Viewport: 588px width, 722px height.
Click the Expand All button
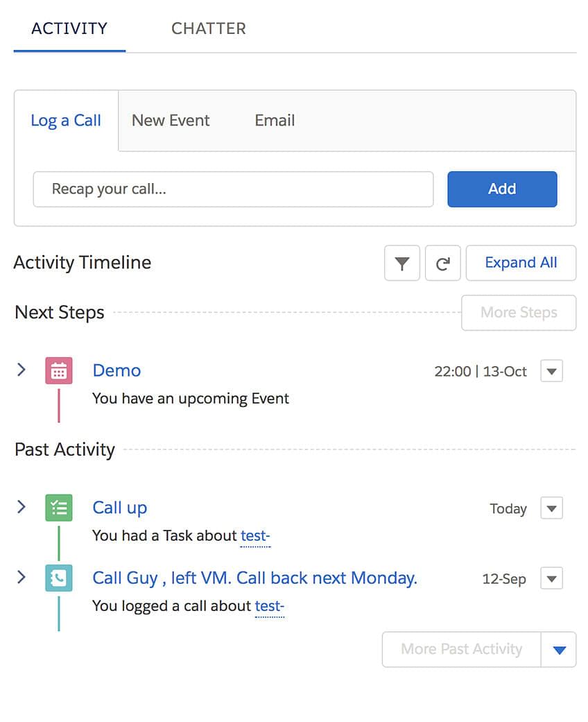click(521, 263)
